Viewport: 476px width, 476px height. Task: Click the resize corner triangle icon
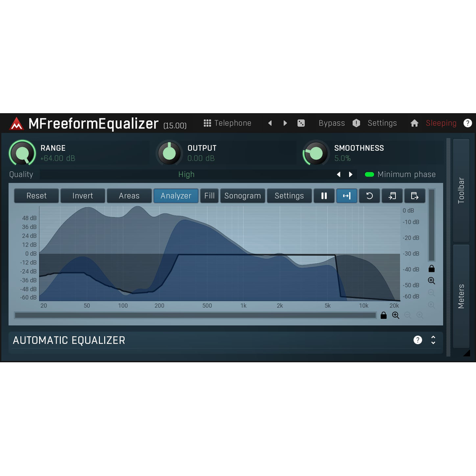point(467,353)
